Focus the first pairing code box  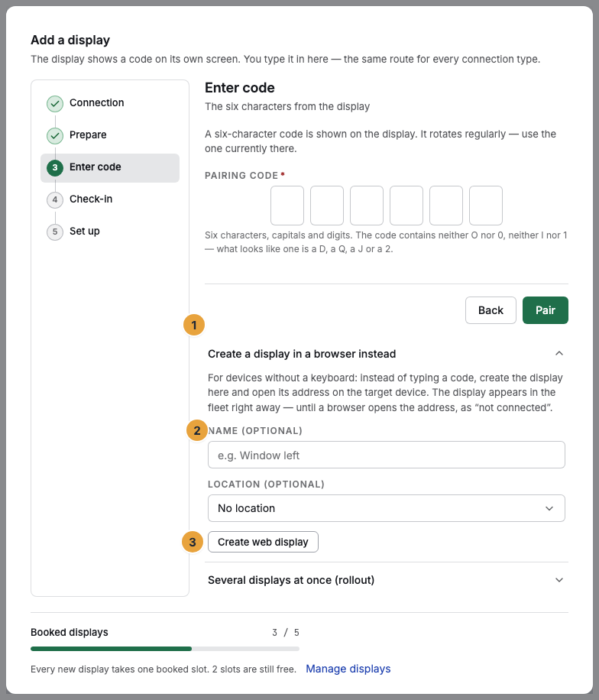click(287, 206)
